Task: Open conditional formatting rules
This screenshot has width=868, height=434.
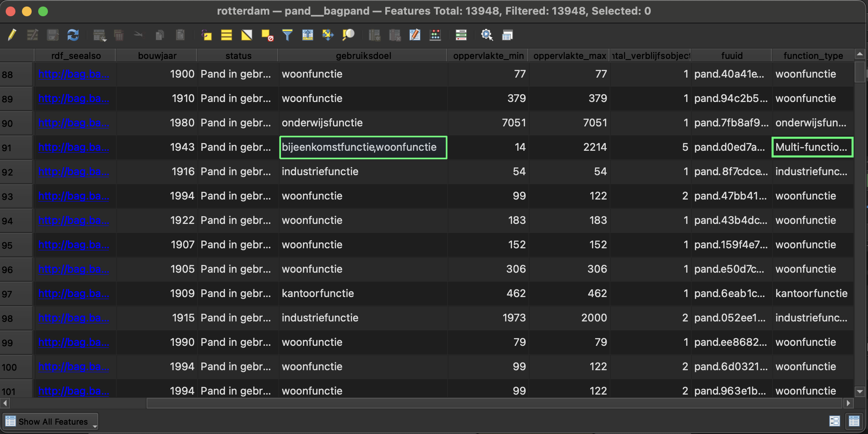Action: (461, 35)
